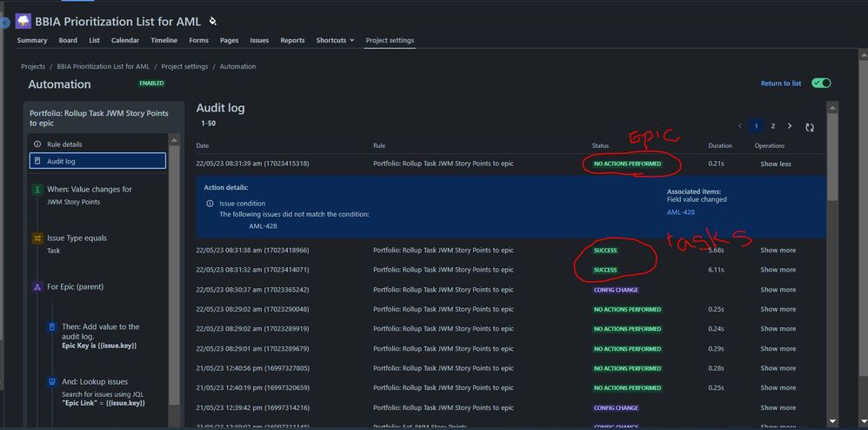Click the 22/05/23 08:31:39 am date cell

click(x=252, y=164)
